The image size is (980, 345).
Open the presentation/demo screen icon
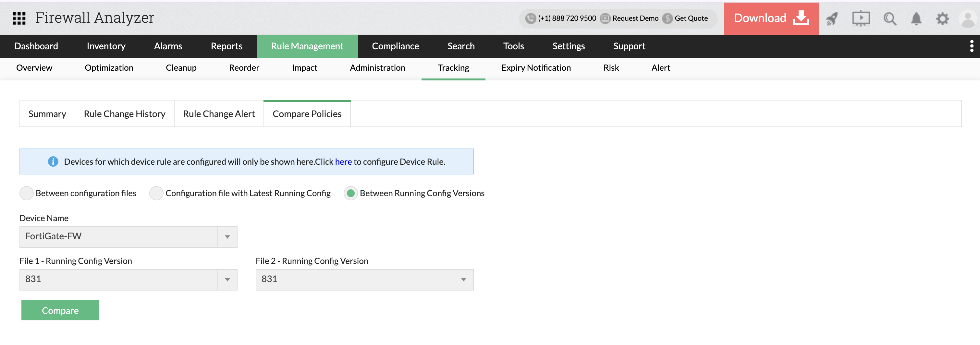(861, 18)
